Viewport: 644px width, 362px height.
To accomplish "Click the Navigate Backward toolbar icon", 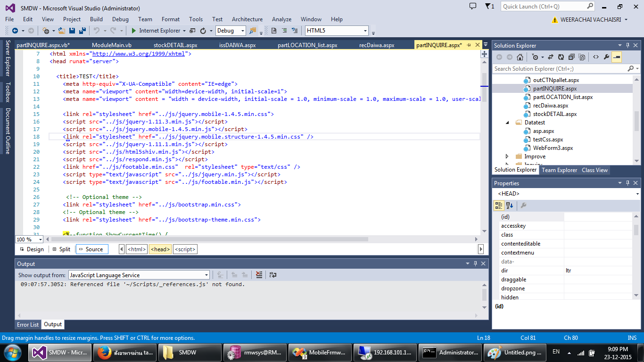I will [x=15, y=31].
